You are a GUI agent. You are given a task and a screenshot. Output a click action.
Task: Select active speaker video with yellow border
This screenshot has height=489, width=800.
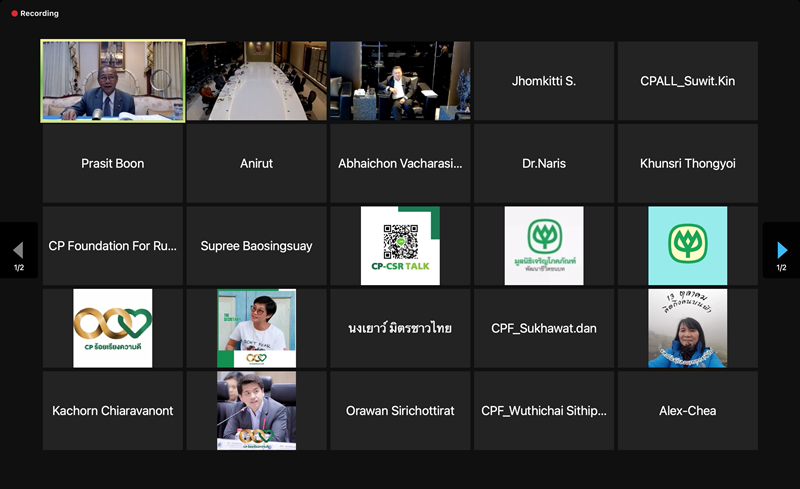pos(113,81)
